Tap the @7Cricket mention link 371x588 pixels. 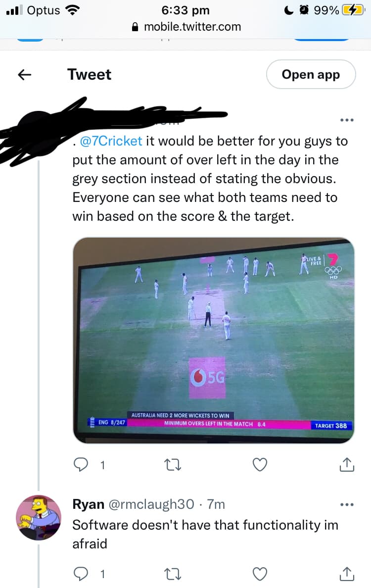point(111,141)
